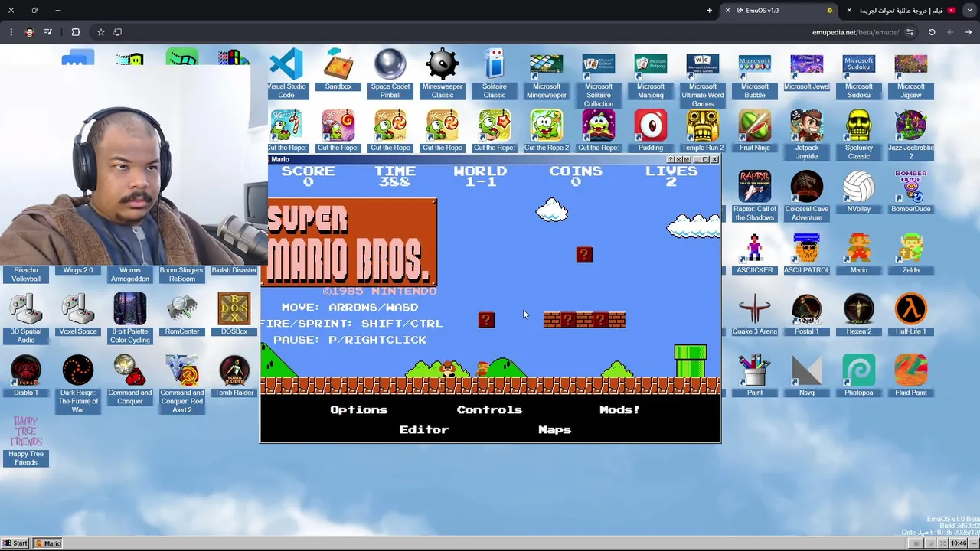Viewport: 980px width, 551px height.
Task: Open the browser profile avatar
Action: point(29,32)
